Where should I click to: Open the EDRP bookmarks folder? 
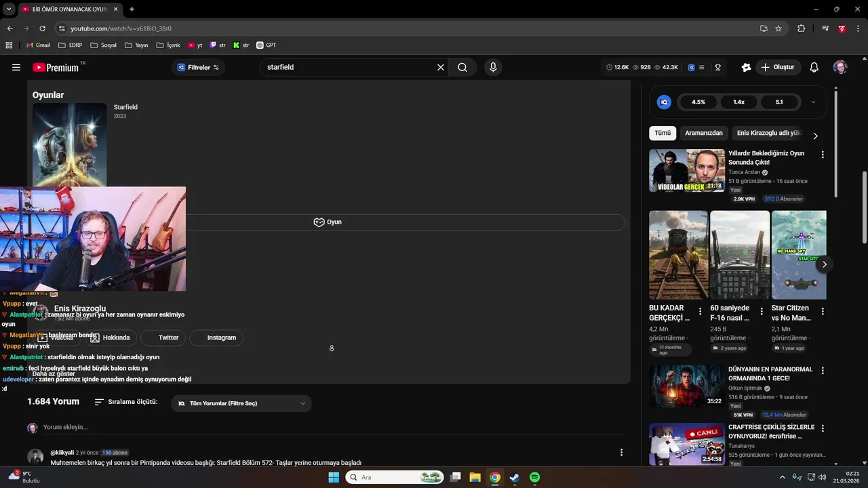coord(71,45)
